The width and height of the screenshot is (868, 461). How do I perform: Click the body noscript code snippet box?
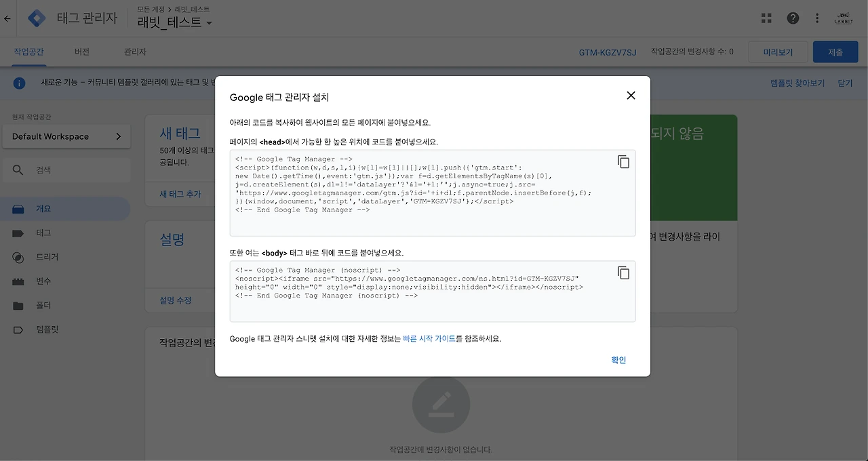pyautogui.click(x=433, y=292)
